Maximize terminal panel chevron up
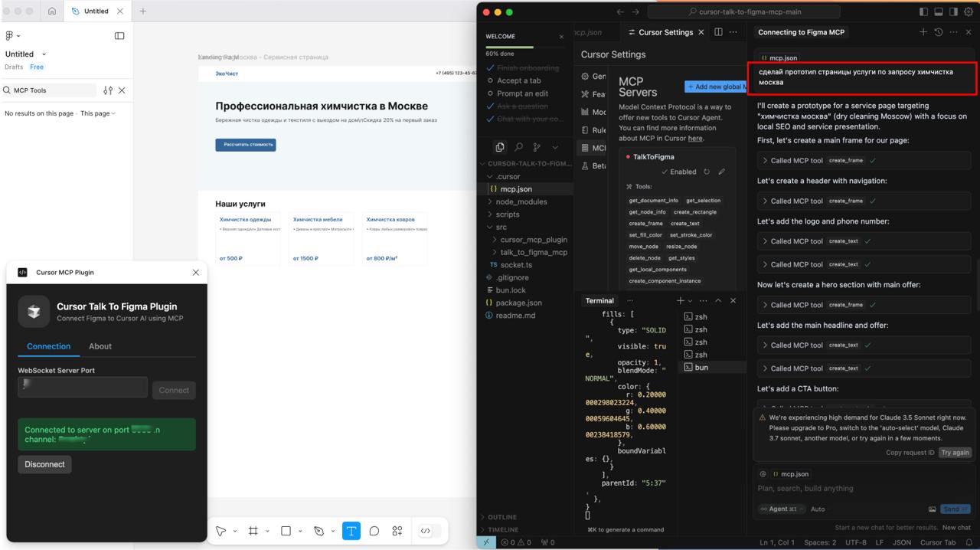Viewport: 980px width, 550px height. (x=718, y=301)
